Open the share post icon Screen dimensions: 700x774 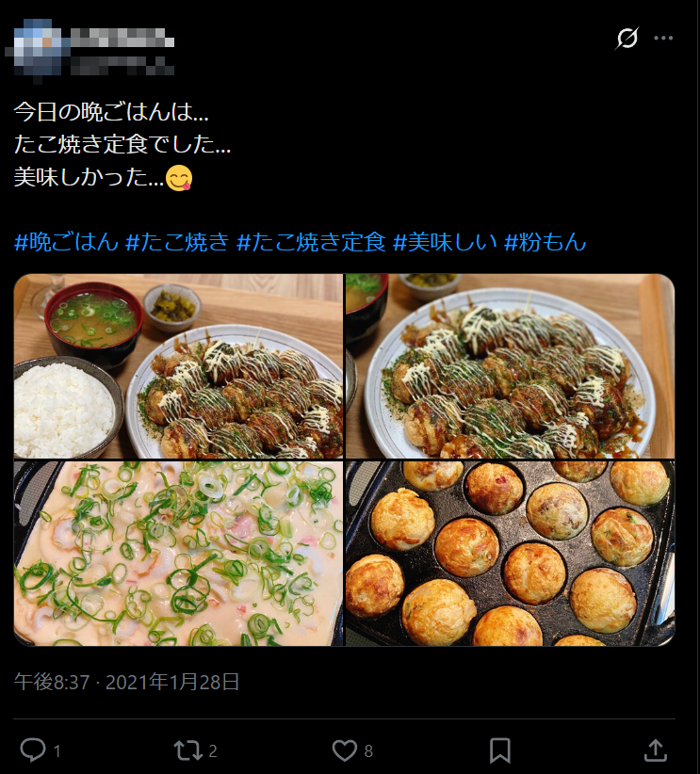656,750
